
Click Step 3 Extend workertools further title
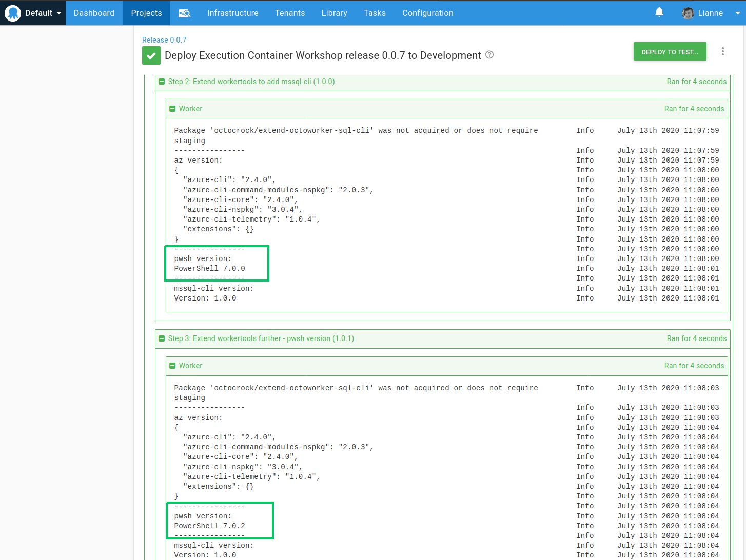point(261,338)
